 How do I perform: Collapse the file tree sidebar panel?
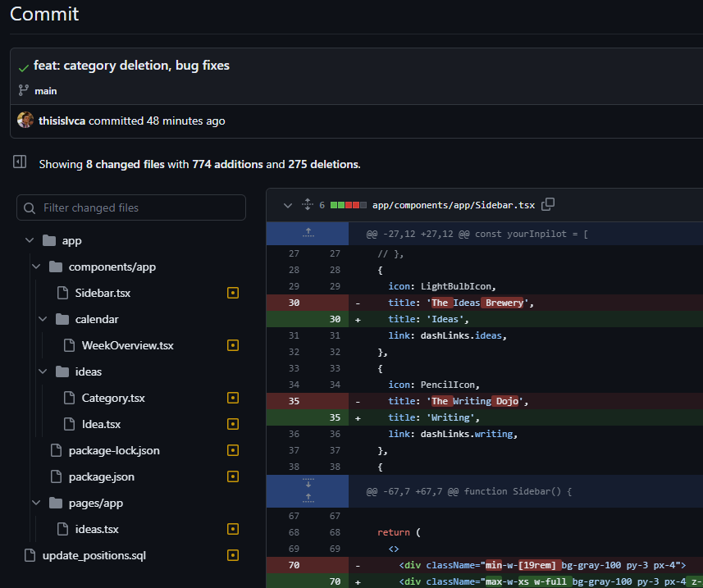(x=21, y=163)
